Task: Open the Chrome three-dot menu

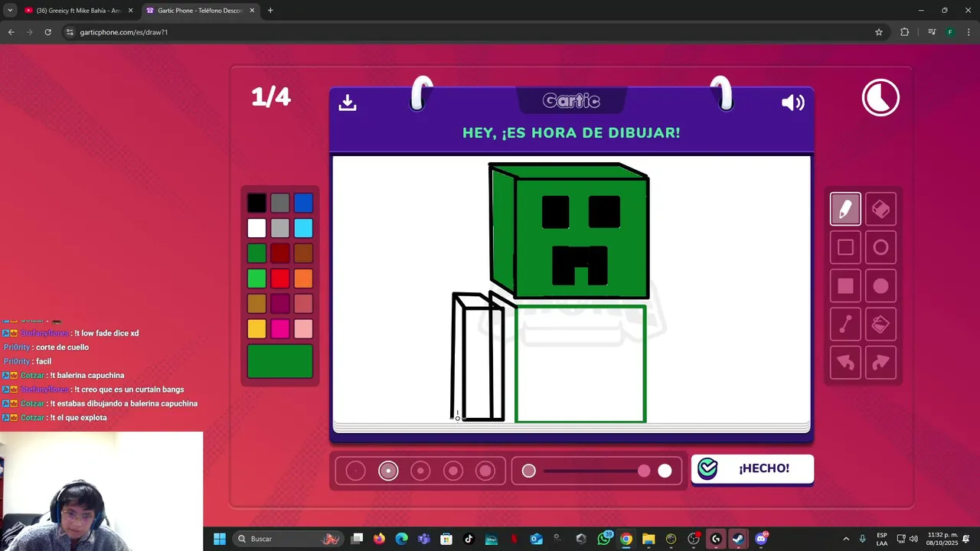Action: coord(969,32)
